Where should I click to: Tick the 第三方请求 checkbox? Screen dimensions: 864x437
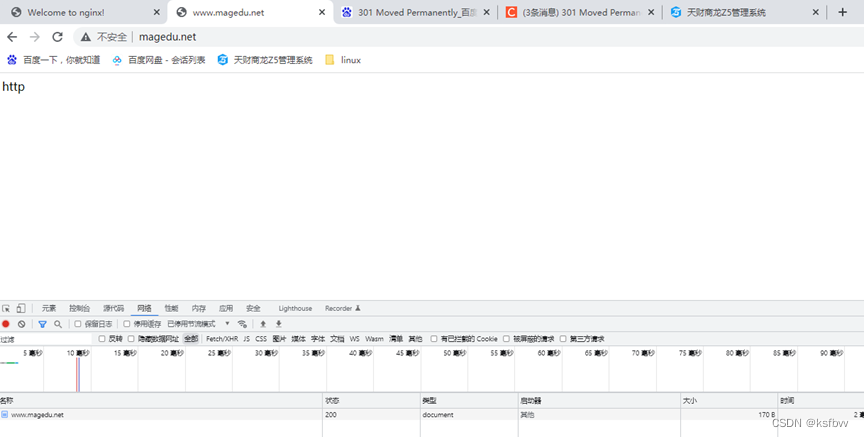coord(563,339)
